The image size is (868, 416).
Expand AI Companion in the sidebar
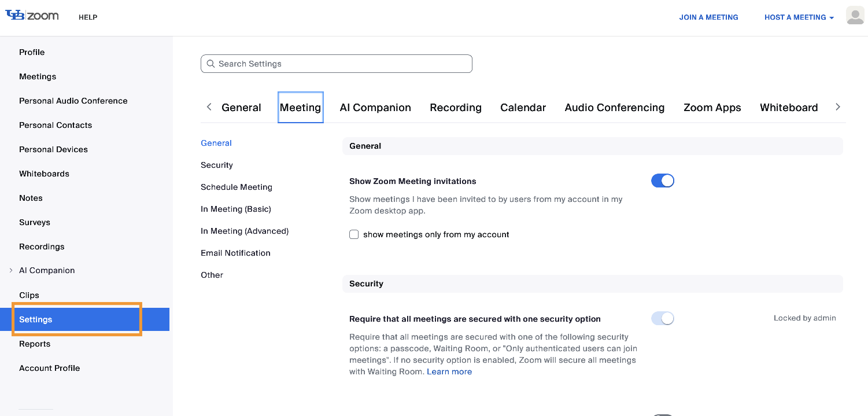pos(11,270)
